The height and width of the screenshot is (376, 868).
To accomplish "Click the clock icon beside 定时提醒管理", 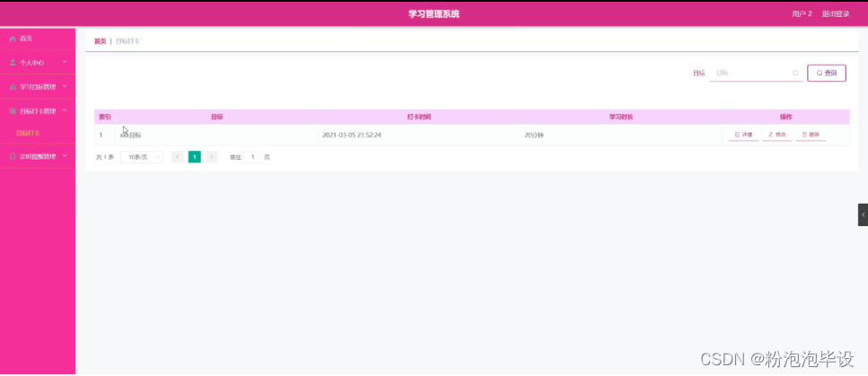I will [13, 157].
